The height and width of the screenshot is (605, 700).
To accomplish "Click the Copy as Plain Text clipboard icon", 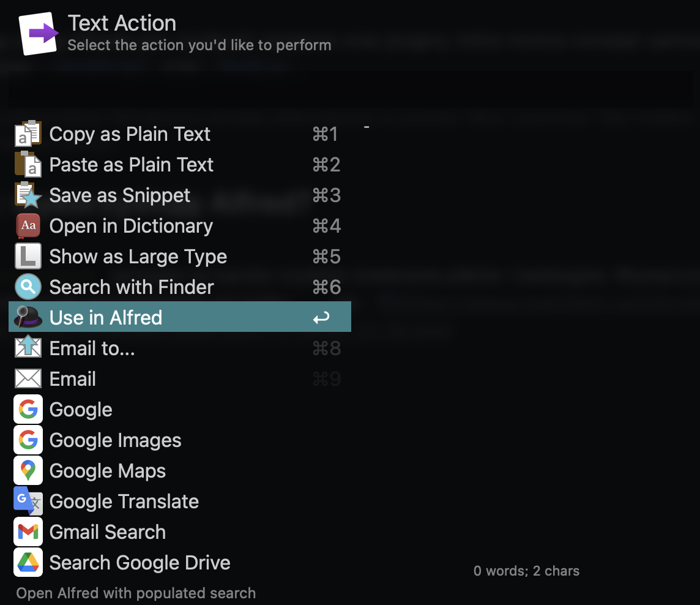I will coord(28,133).
